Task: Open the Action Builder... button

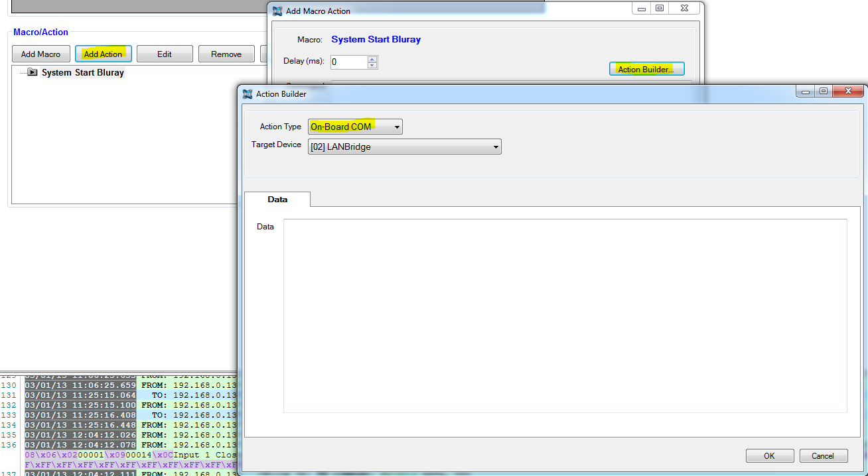Action: [x=646, y=69]
